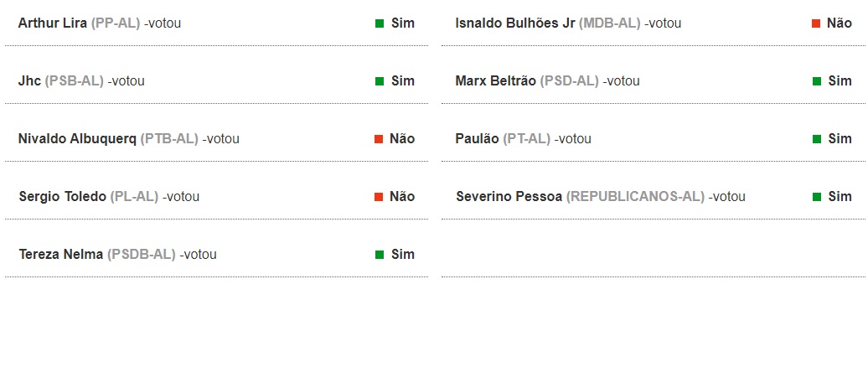Click the party label REPUBLICANOS-AL
The image size is (868, 372).
pos(635,197)
